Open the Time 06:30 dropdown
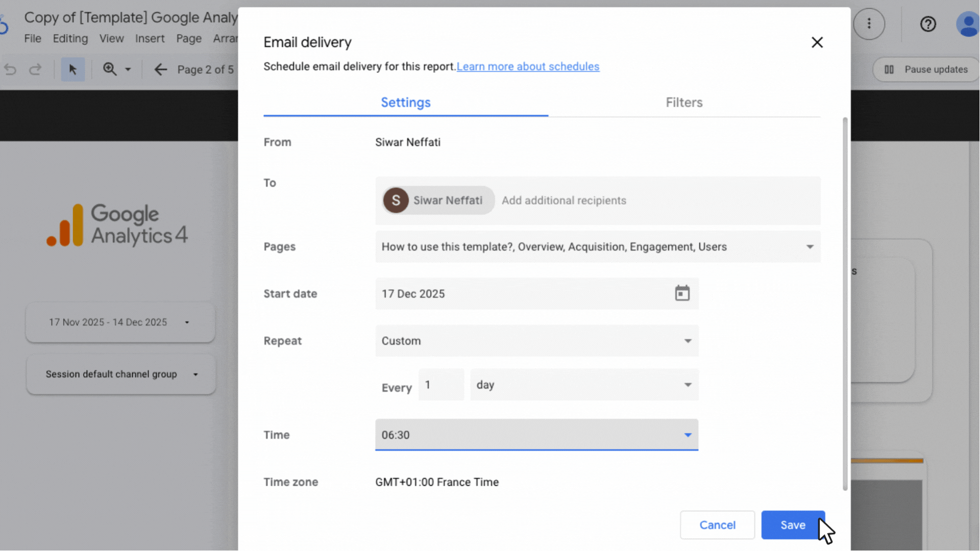 [688, 435]
